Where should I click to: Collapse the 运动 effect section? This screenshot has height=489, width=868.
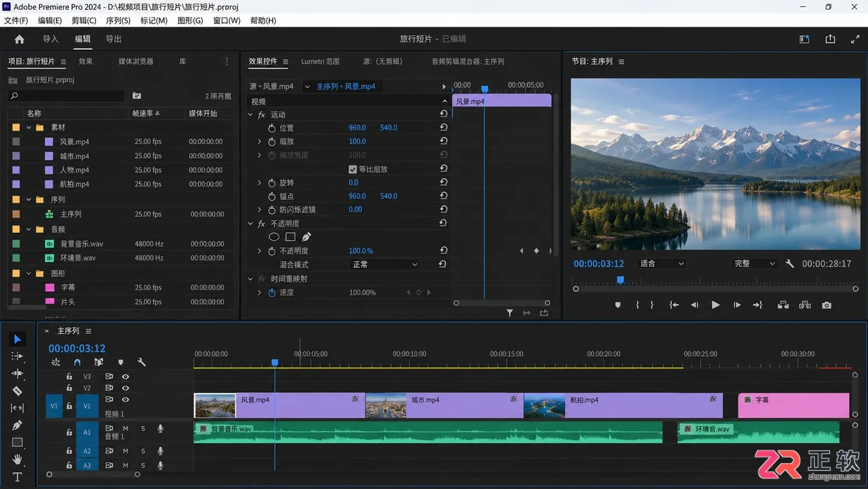click(250, 114)
